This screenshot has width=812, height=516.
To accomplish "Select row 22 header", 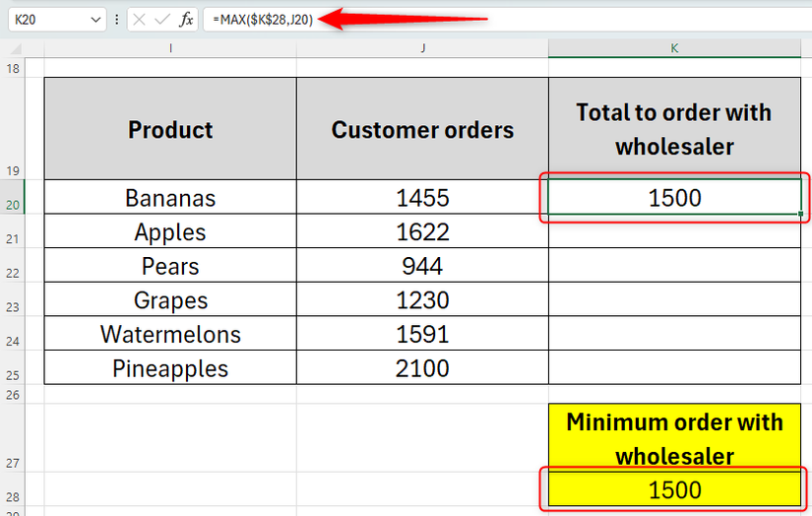I will tap(13, 265).
